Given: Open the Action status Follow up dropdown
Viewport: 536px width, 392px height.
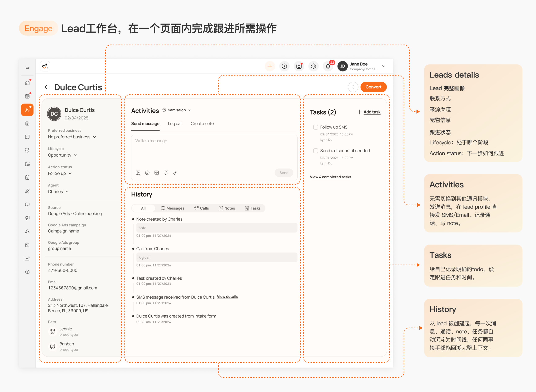Looking at the screenshot, I should pyautogui.click(x=60, y=174).
